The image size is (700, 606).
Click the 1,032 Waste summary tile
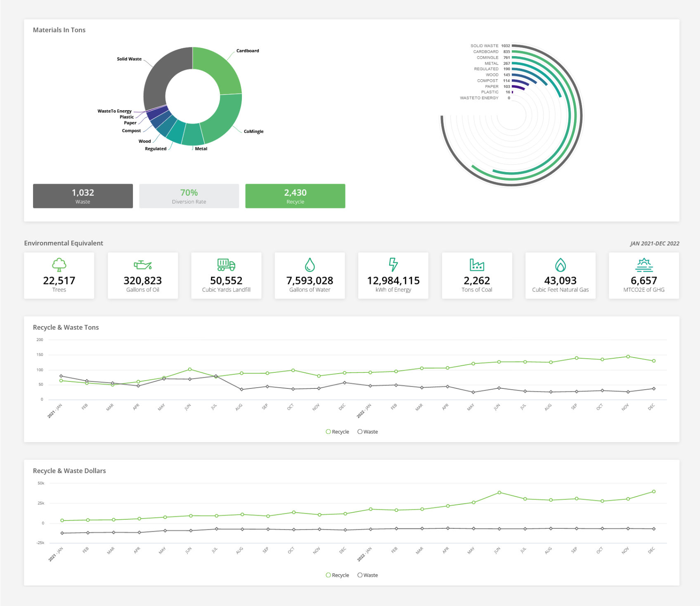83,196
